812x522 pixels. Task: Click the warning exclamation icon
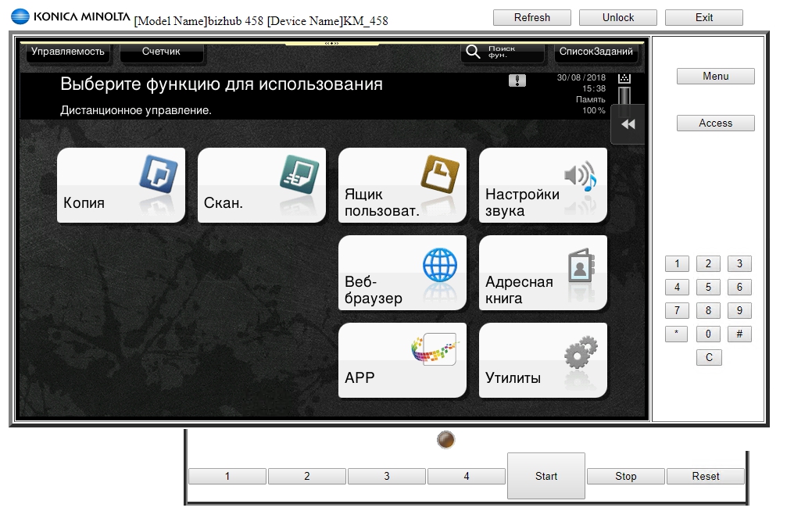coord(517,80)
